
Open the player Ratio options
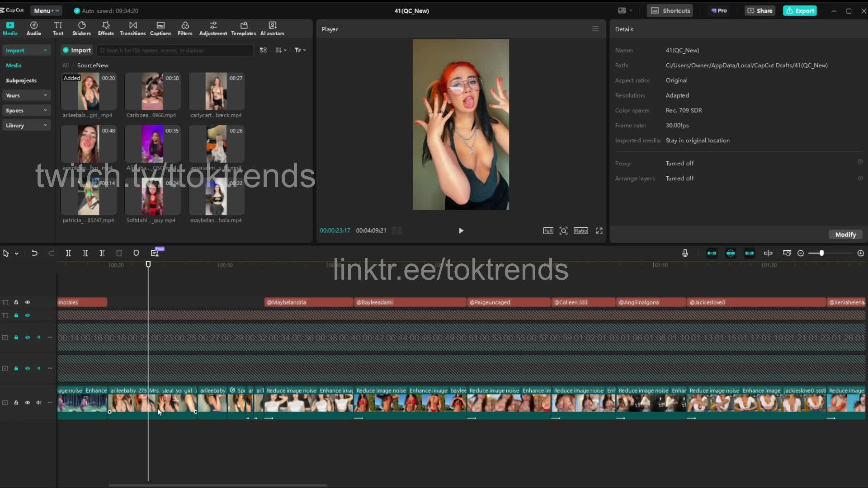point(581,230)
